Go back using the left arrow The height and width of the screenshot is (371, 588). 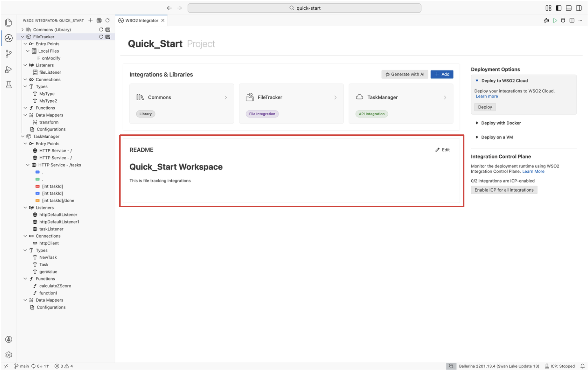pyautogui.click(x=169, y=8)
